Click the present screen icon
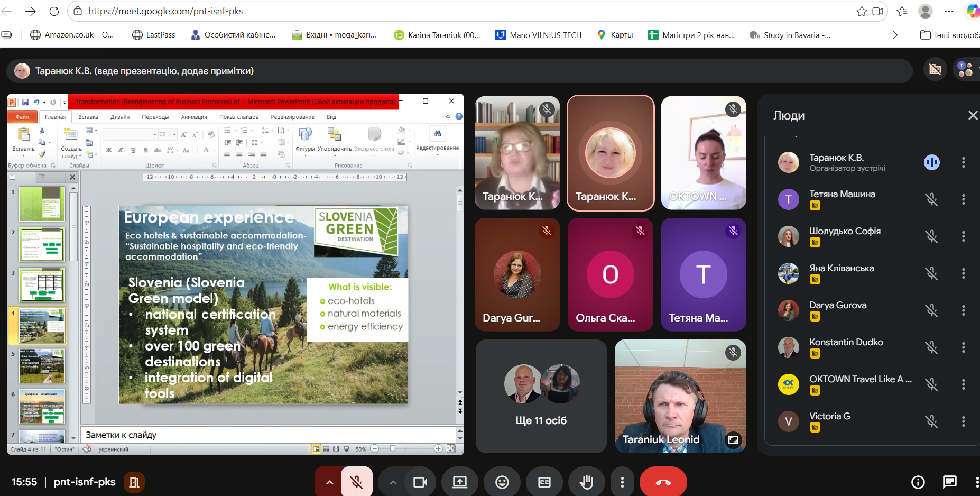The image size is (980, 496). pyautogui.click(x=459, y=482)
